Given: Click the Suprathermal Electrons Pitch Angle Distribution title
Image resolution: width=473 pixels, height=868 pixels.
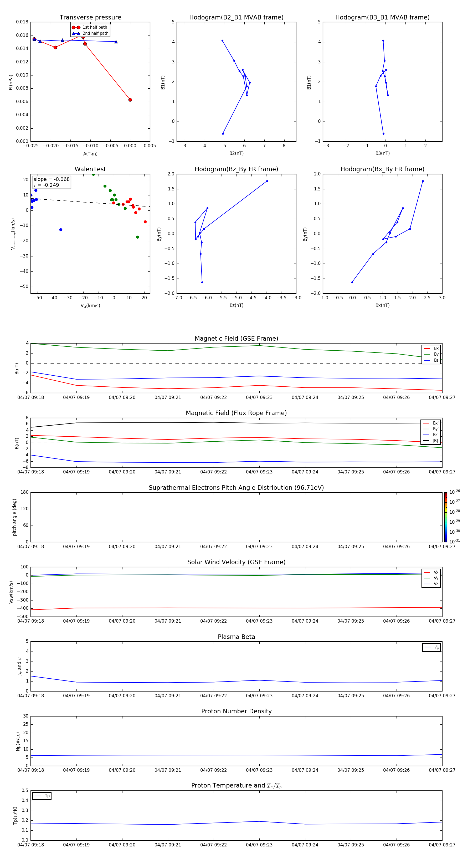Looking at the screenshot, I should point(236,488).
